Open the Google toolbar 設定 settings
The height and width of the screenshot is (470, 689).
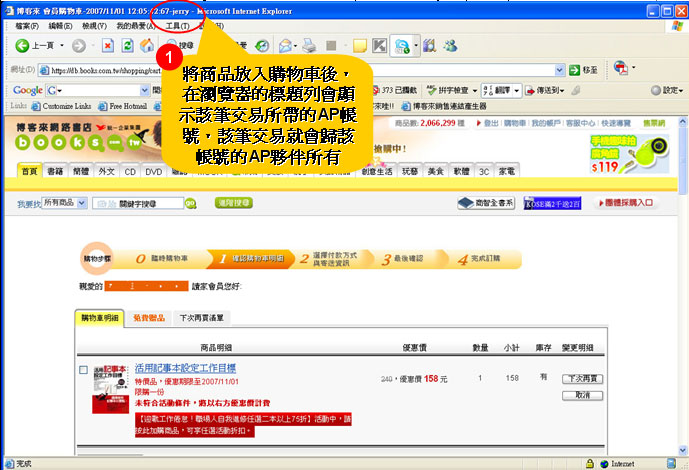(x=667, y=90)
